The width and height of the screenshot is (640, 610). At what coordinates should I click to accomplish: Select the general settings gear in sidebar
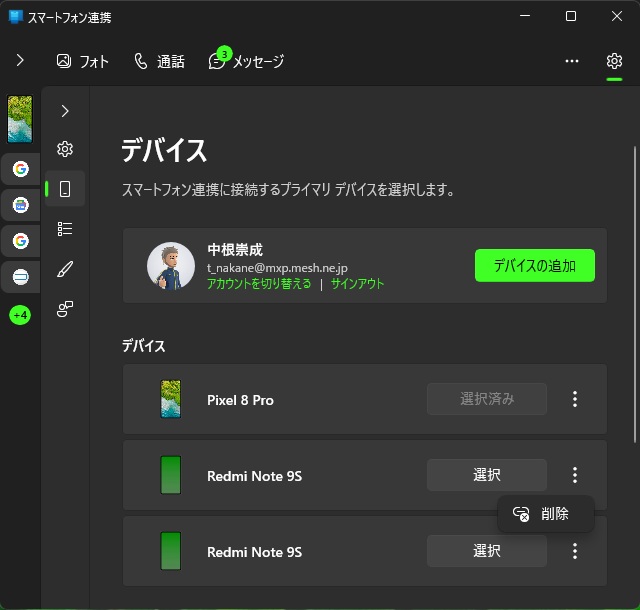(65, 149)
